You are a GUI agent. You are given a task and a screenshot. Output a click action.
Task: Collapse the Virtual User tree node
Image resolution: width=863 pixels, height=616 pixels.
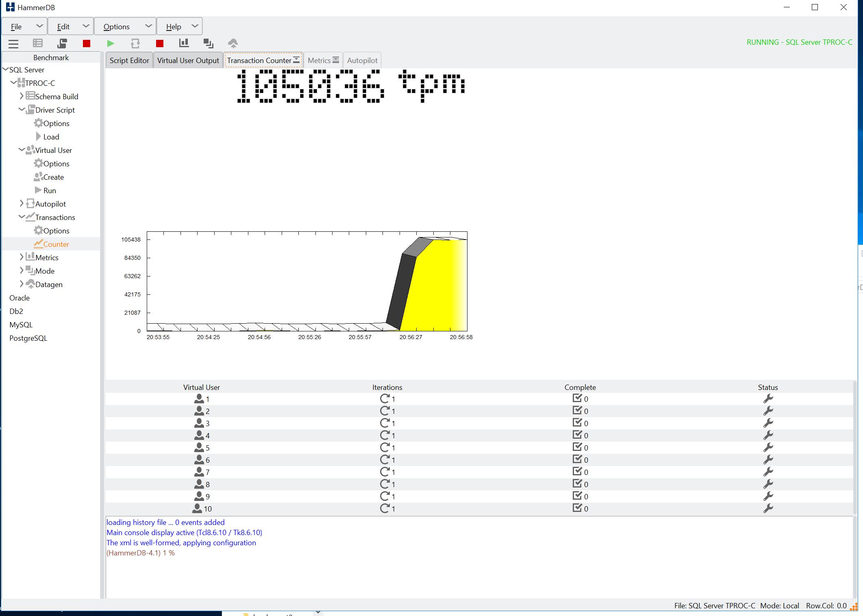[x=22, y=150]
